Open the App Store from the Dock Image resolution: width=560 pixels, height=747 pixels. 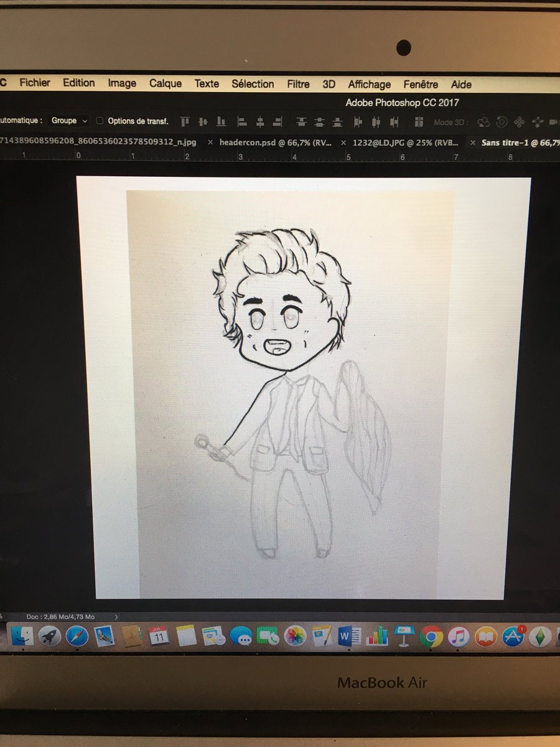coord(513,636)
